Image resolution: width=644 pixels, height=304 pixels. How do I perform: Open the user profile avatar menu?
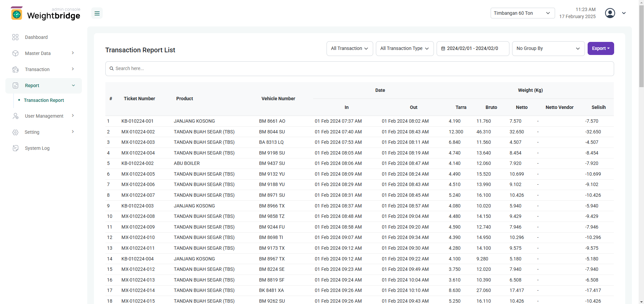(610, 13)
